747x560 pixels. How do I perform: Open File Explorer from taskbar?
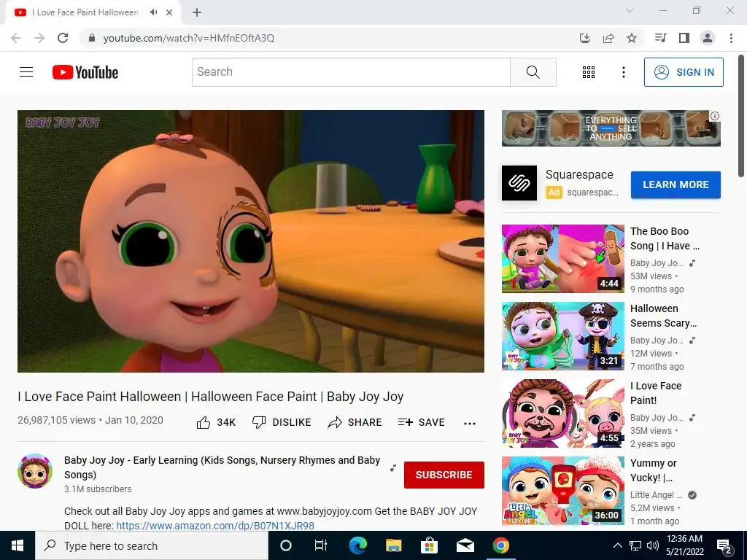[x=393, y=545]
